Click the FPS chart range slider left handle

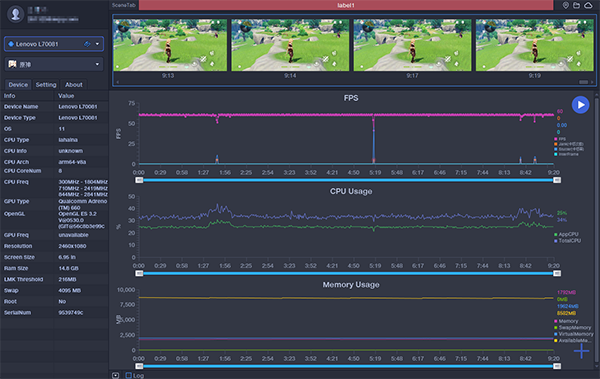pos(139,180)
